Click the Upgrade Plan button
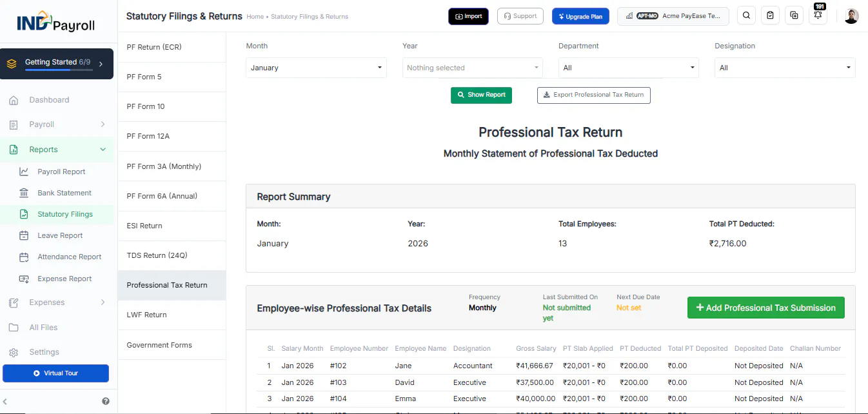The height and width of the screenshot is (414, 868). [x=580, y=16]
